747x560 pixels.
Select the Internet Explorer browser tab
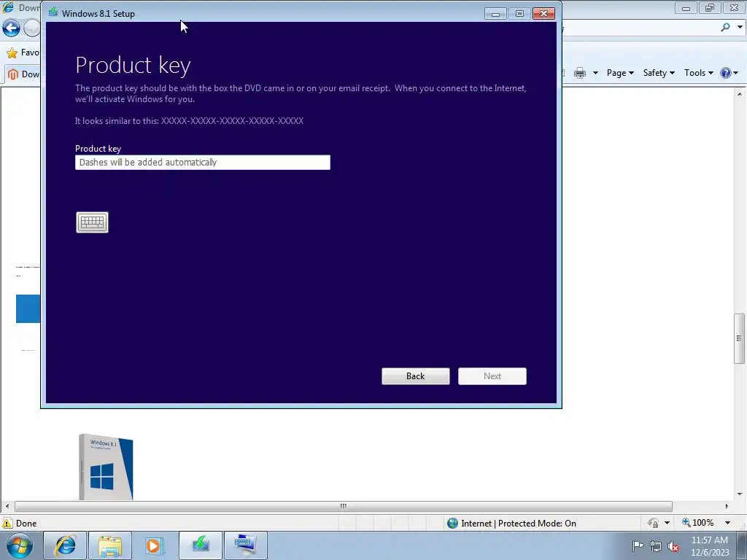coord(23,74)
